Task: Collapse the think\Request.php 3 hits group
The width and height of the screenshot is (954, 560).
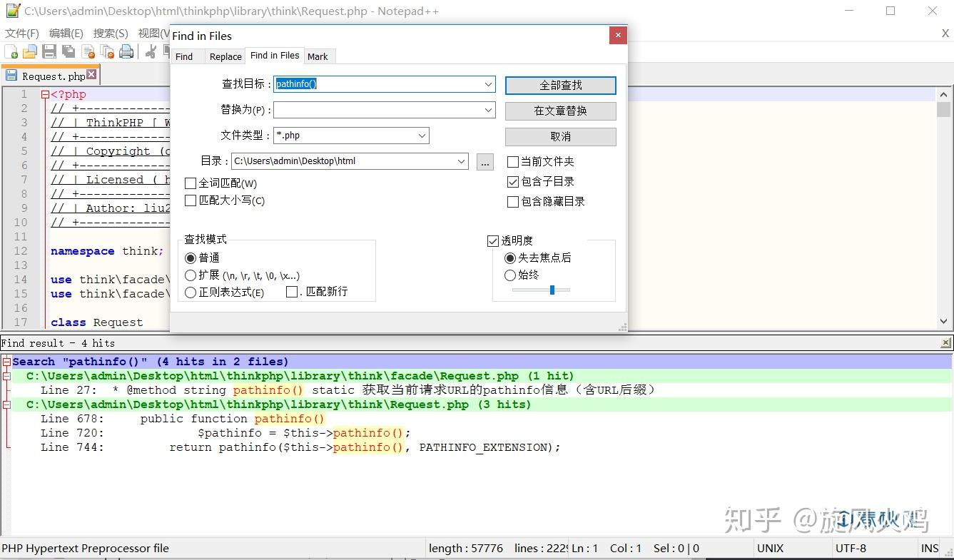Action: click(x=6, y=404)
